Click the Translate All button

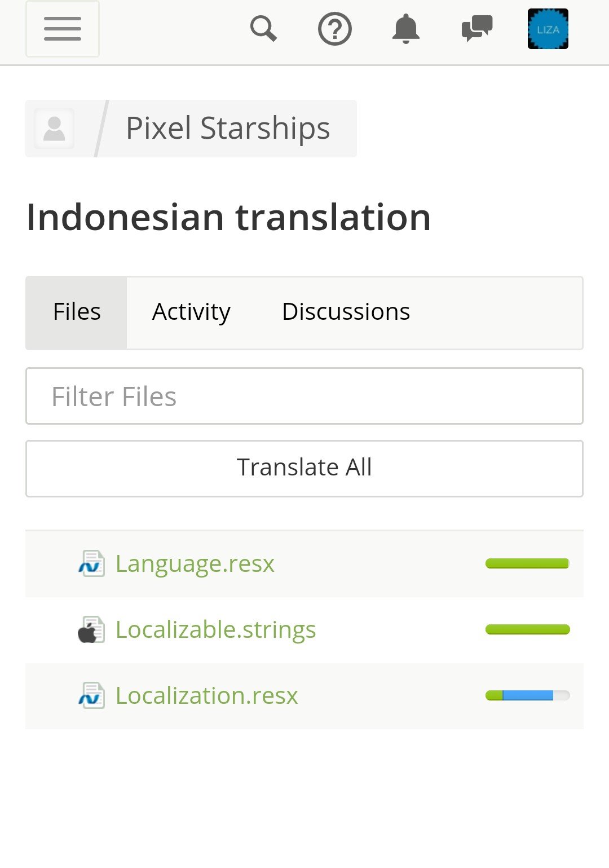click(x=304, y=469)
